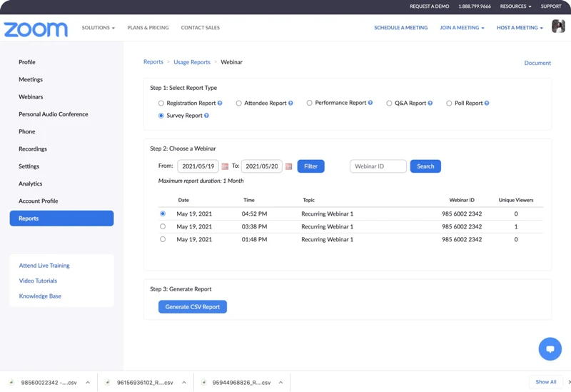Choose the 03:38 PM webinar row
This screenshot has height=392, width=571.
pyautogui.click(x=163, y=226)
